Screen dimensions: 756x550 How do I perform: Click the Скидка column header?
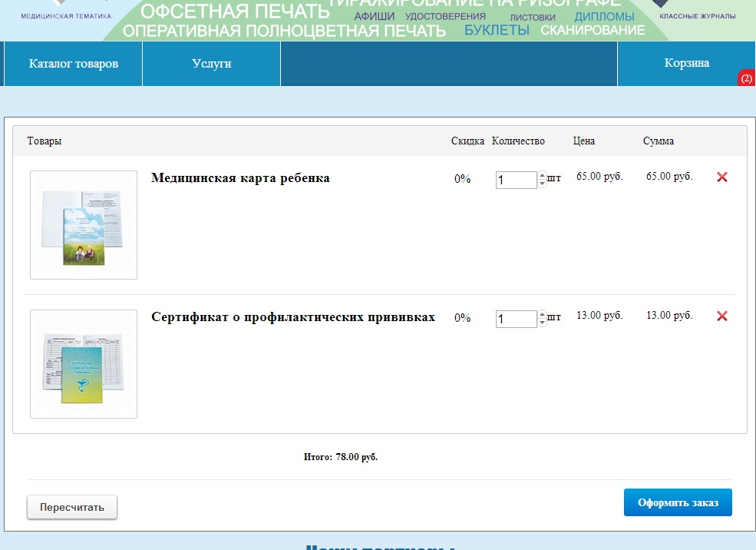(x=467, y=141)
